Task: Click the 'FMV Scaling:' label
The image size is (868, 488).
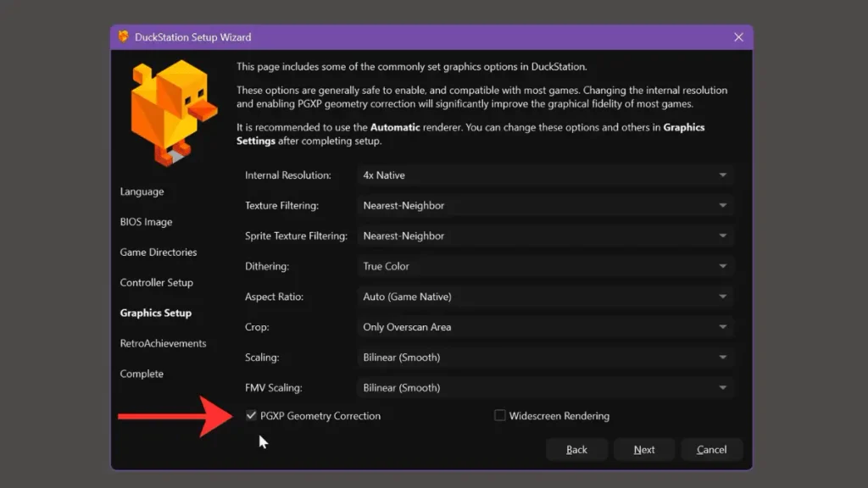Action: [274, 388]
